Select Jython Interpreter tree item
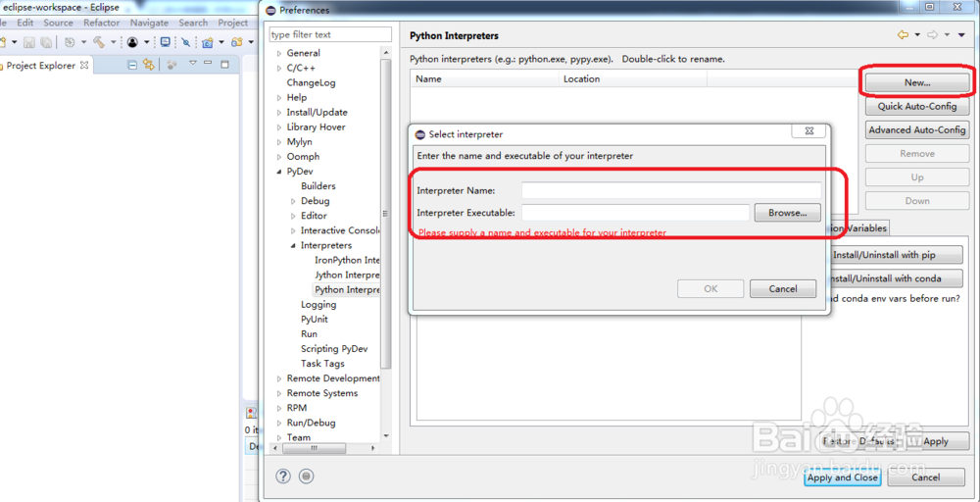The width and height of the screenshot is (980, 502). coord(347,275)
